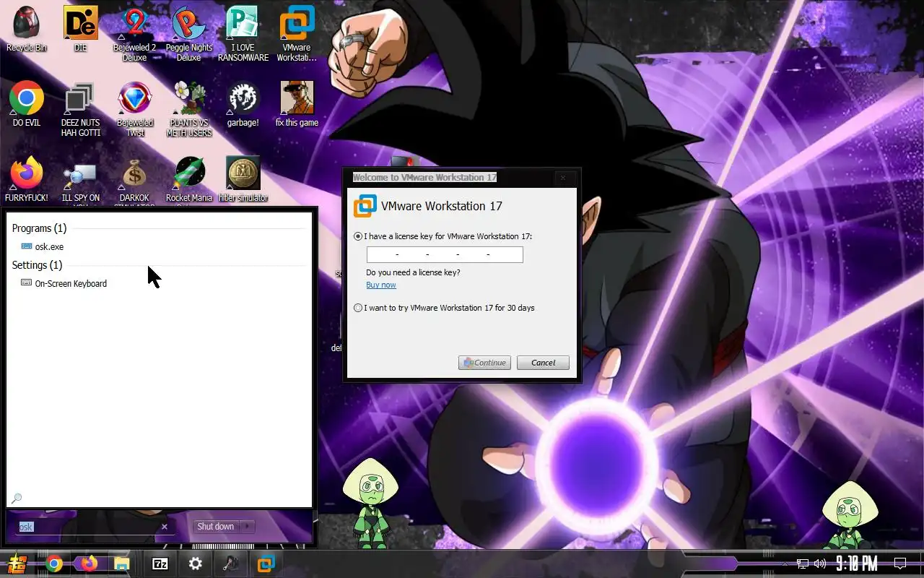This screenshot has width=924, height=578.
Task: Open network status tray icon
Action: 802,564
